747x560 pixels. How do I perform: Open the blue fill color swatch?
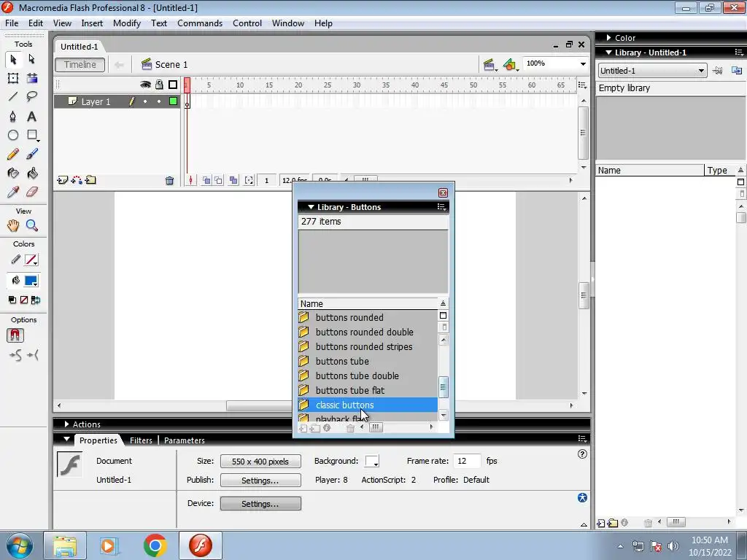click(31, 281)
